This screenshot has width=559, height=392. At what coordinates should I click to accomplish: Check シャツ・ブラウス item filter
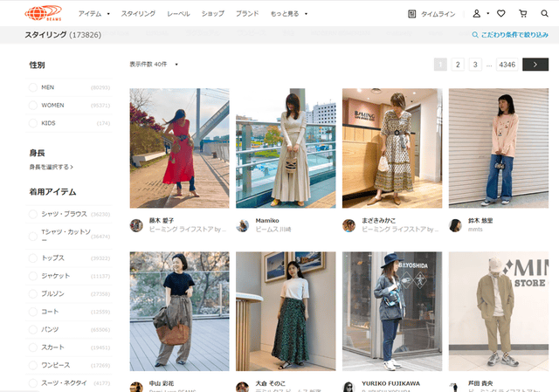tap(33, 214)
